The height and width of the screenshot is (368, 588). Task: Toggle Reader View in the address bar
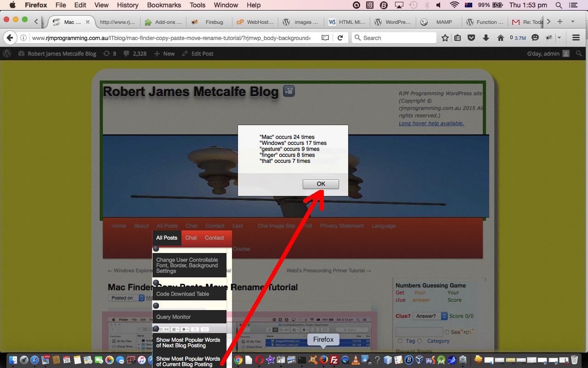(325, 38)
